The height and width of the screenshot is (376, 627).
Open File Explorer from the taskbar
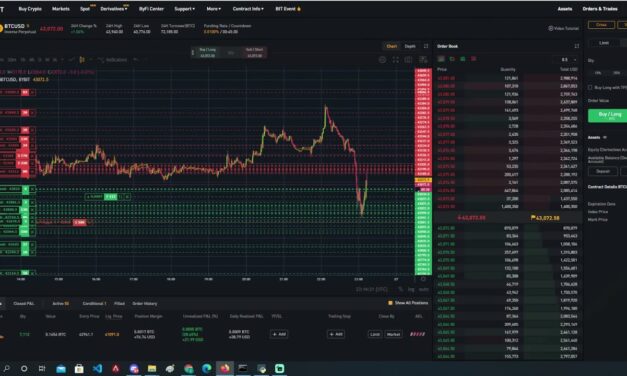coord(152,368)
